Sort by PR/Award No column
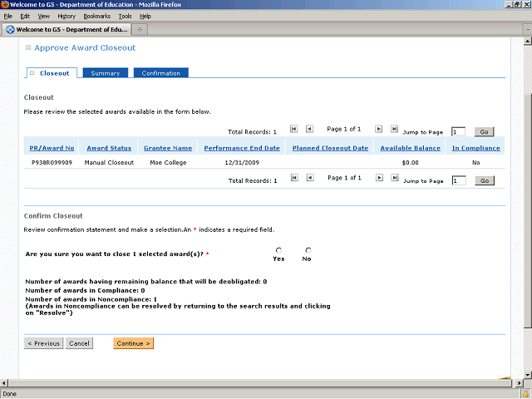This screenshot has width=532, height=399. click(52, 148)
